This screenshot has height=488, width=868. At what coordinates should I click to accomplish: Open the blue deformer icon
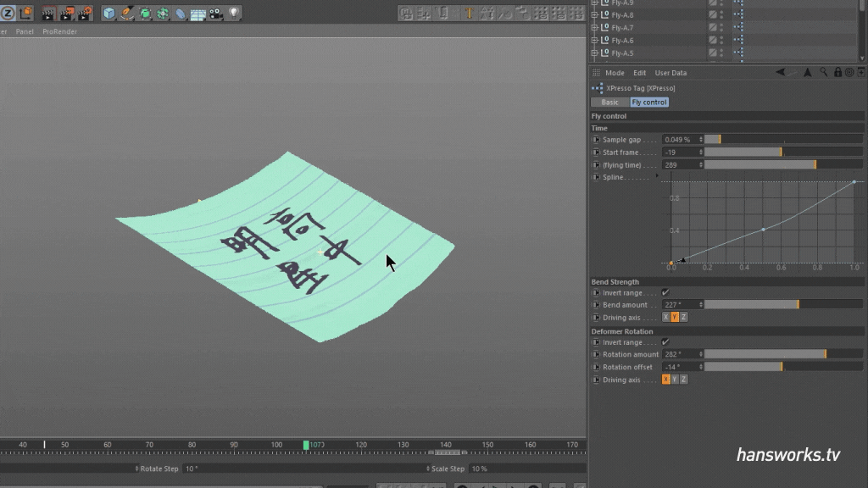coord(181,14)
